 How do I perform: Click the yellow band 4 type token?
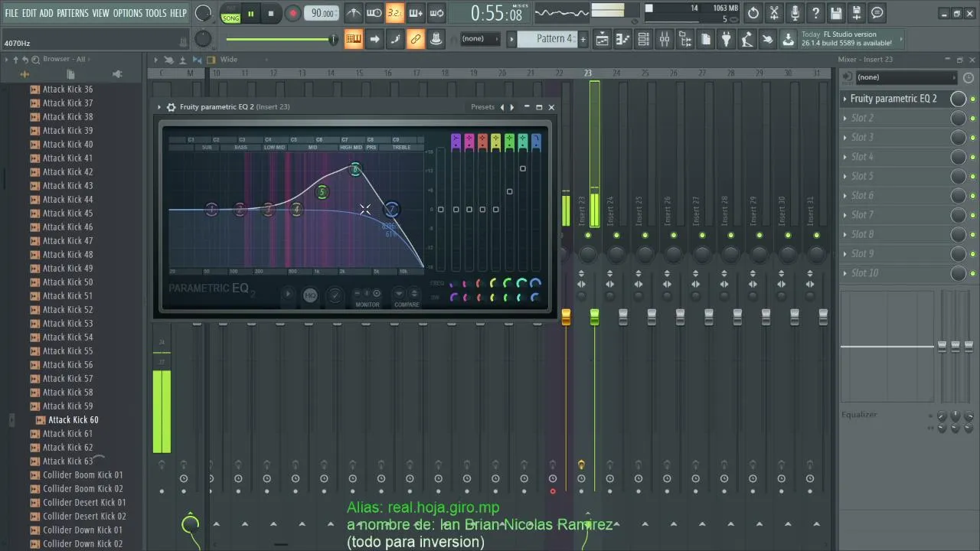click(496, 141)
